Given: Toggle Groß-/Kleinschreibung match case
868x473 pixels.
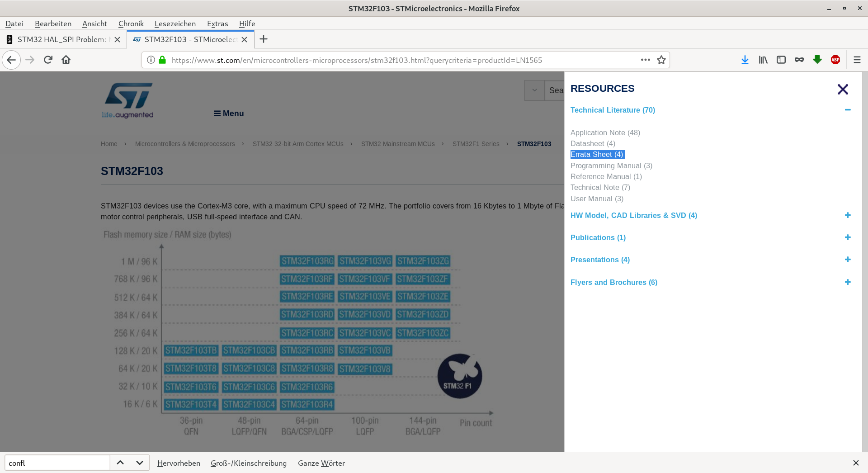Looking at the screenshot, I should coord(249,463).
